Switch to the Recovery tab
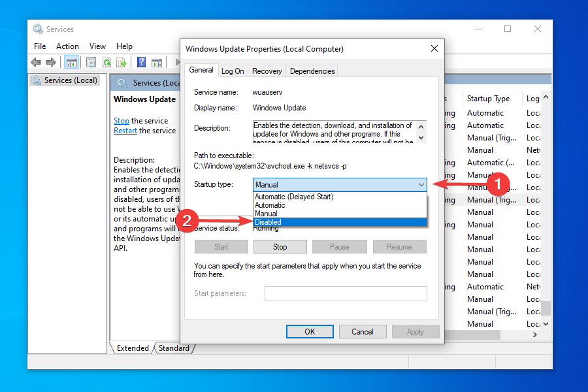 267,71
